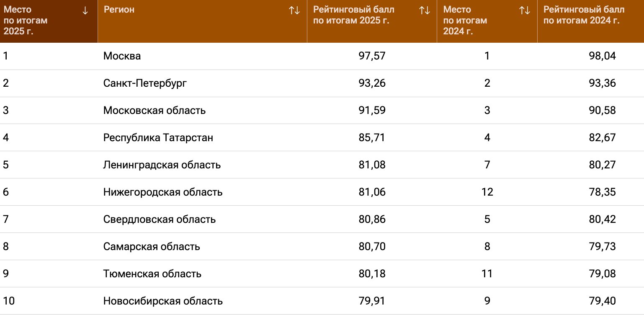Select the Место по итогам 2025 г. header

(26, 21)
